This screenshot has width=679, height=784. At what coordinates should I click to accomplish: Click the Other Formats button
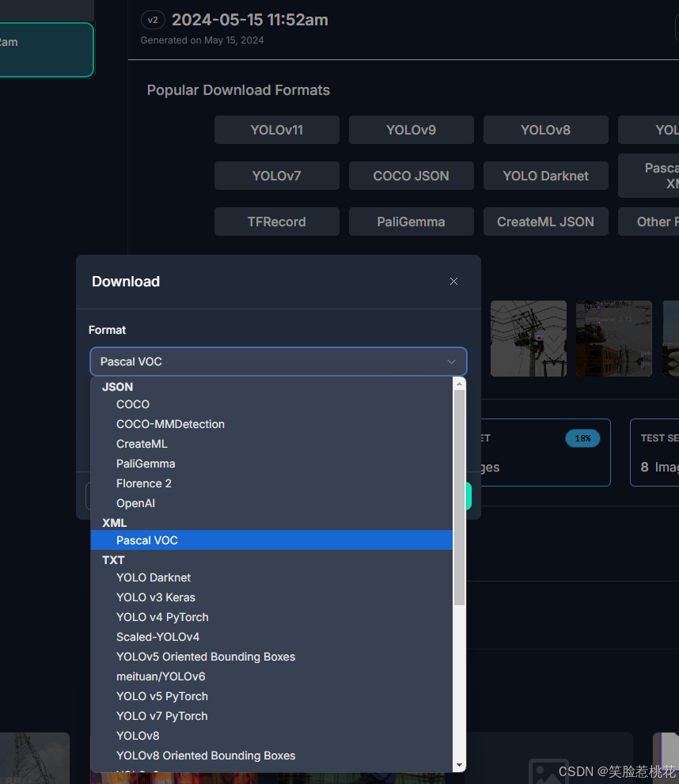tap(648, 222)
